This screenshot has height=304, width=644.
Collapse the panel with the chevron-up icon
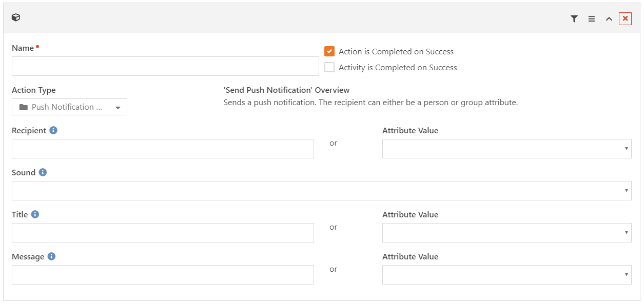[x=609, y=19]
